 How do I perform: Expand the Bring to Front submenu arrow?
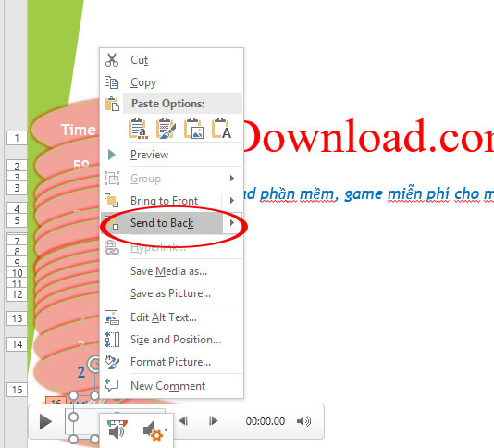pyautogui.click(x=232, y=201)
